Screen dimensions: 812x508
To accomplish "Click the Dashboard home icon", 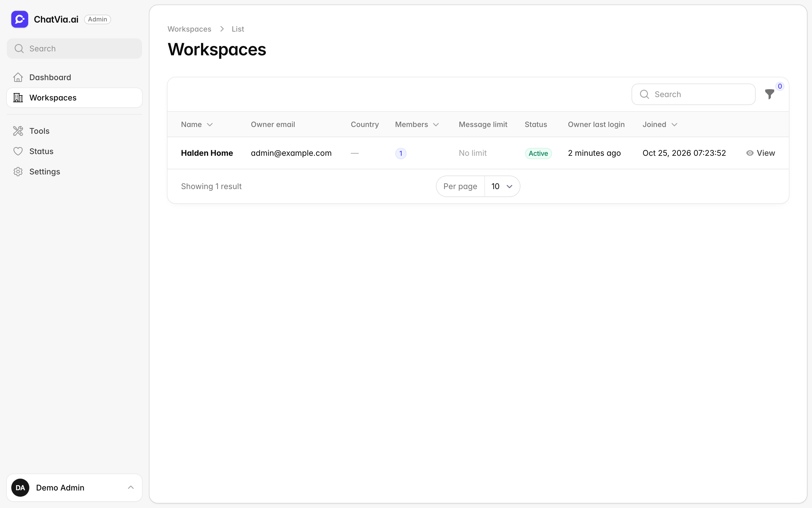I will click(18, 77).
